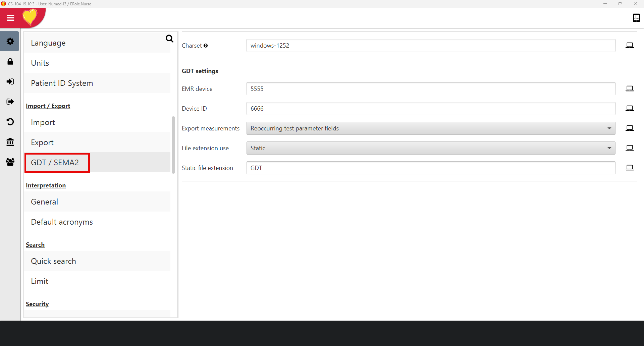The height and width of the screenshot is (346, 644).
Task: Click into the Device ID input field
Action: click(431, 109)
